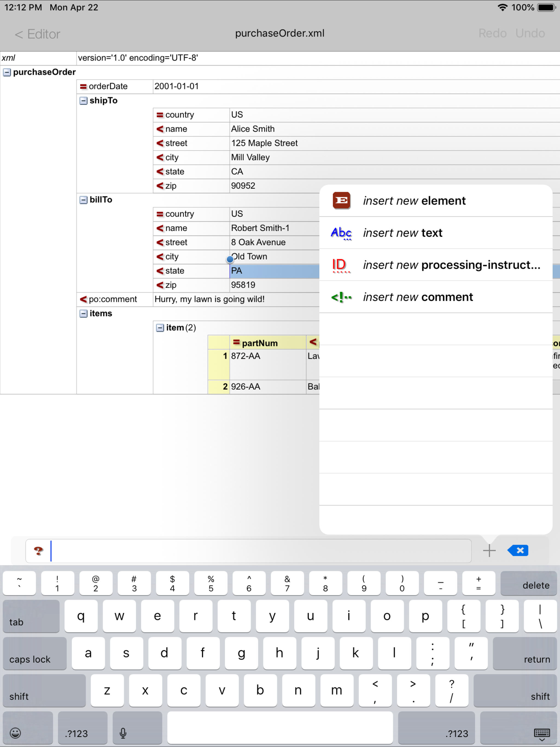Screen dimensions: 560x747
Task: Tap the ID processing-instruction icon
Action: [340, 265]
